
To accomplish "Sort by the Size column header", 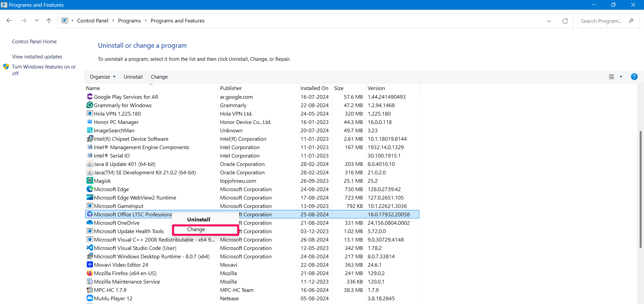I will 348,88.
